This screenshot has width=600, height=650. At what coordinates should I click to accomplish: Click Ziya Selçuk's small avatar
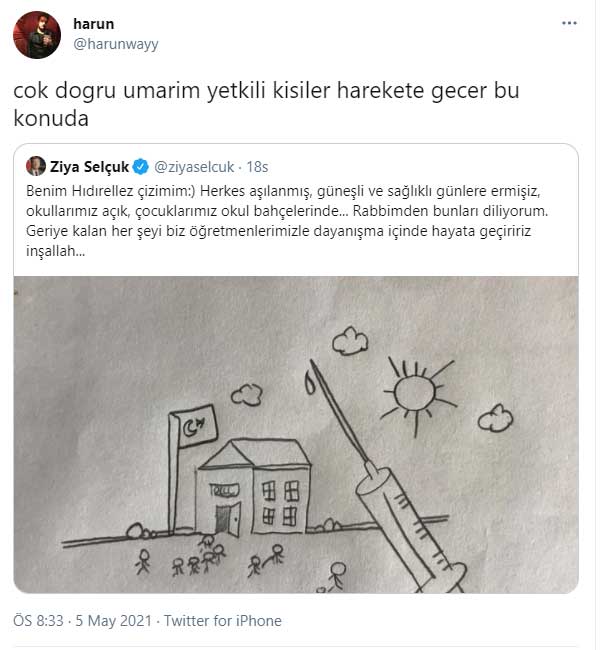coord(36,166)
